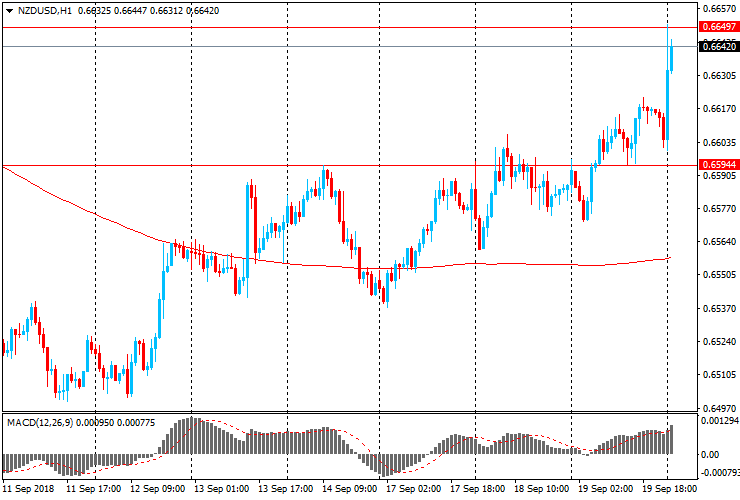Click the 0.66035 price axis value
The image size is (740, 500).
click(x=719, y=143)
